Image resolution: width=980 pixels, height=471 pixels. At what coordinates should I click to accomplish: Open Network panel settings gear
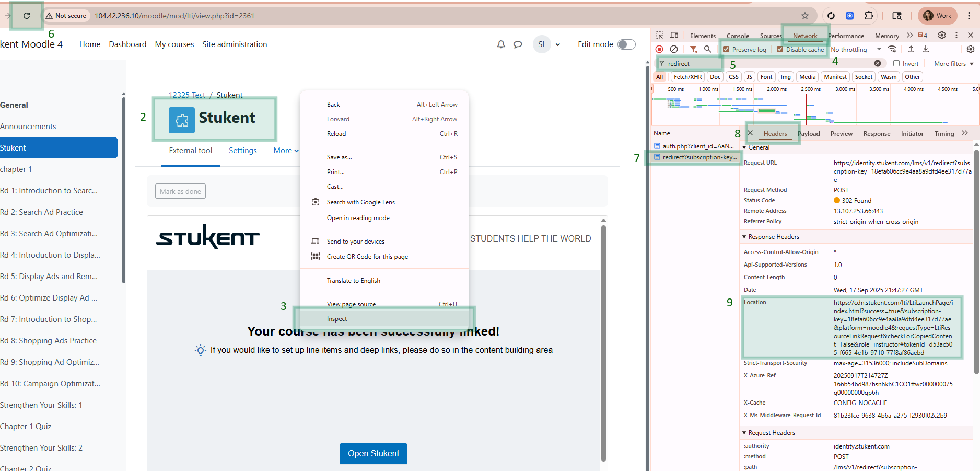pos(971,49)
